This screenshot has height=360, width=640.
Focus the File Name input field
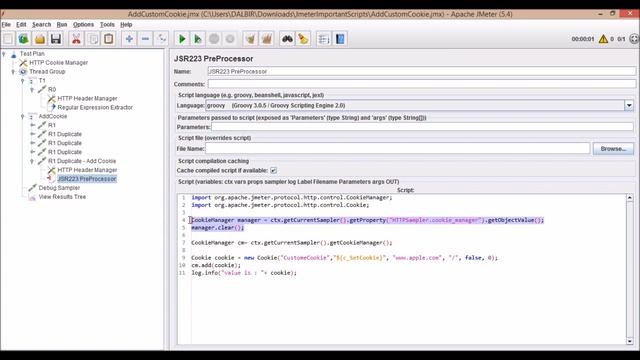coord(398,149)
